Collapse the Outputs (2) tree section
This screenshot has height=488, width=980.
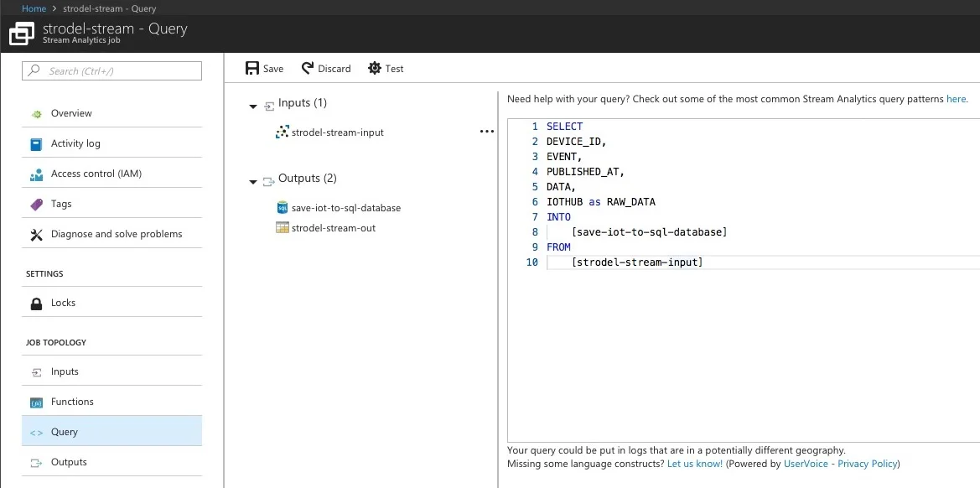[253, 182]
